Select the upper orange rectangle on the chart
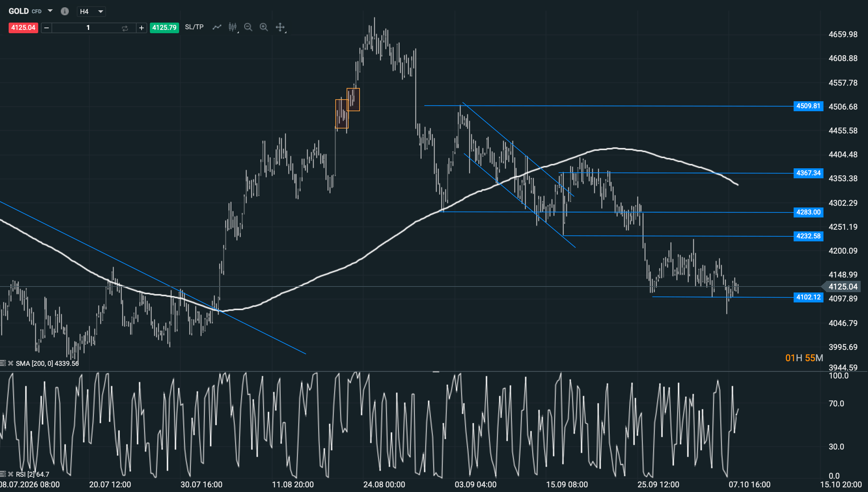 click(x=353, y=100)
